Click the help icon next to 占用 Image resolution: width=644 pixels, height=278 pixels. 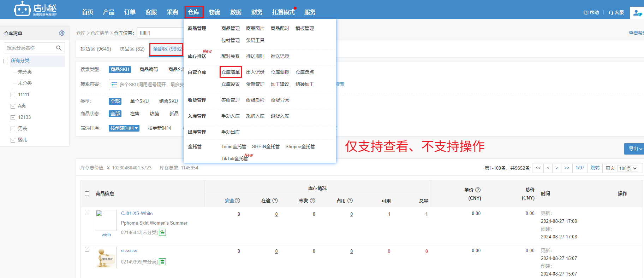350,201
